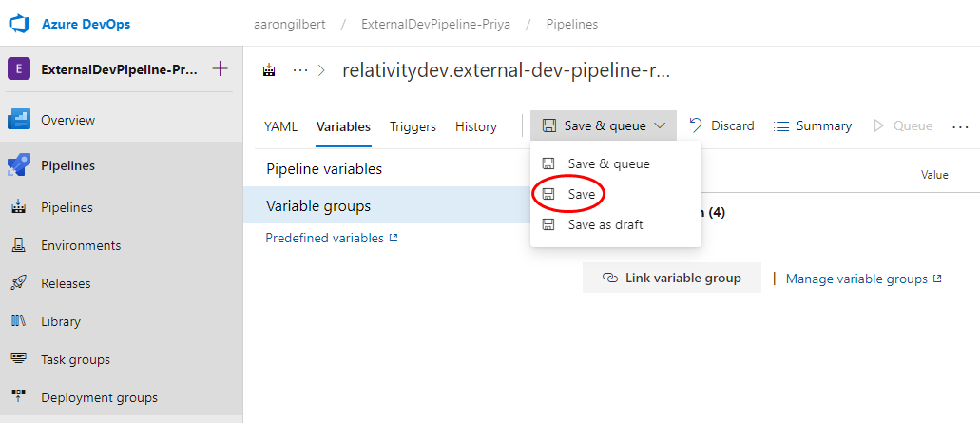Open the Manage variable groups link

864,279
